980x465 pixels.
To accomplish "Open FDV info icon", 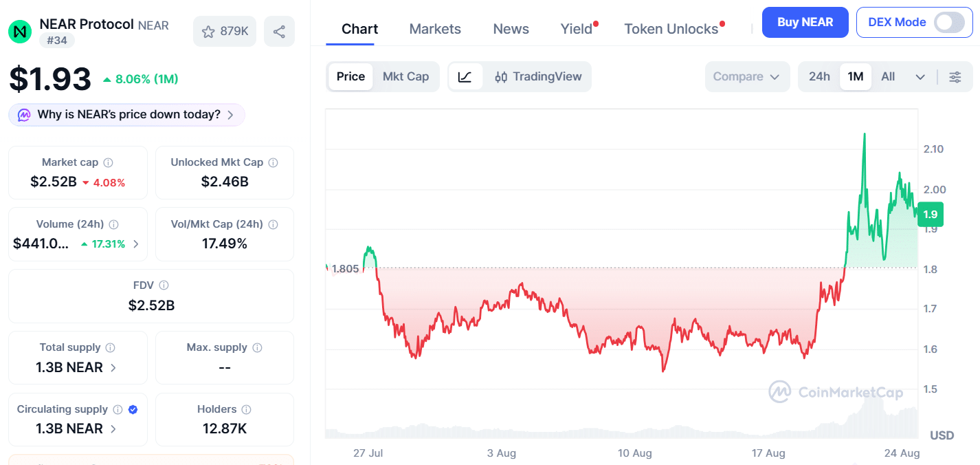I will coord(164,285).
